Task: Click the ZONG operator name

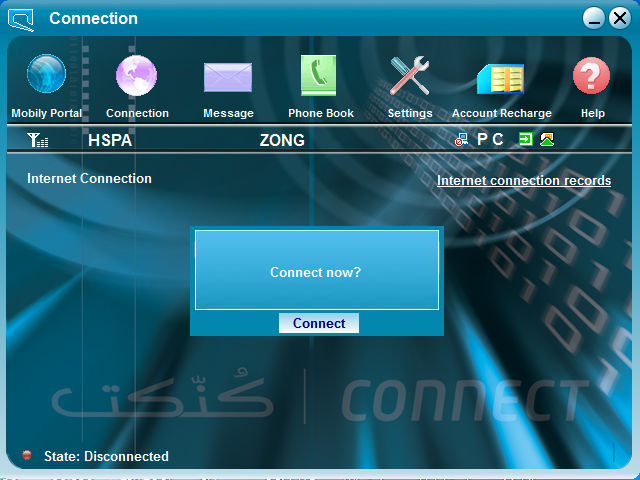Action: [282, 140]
